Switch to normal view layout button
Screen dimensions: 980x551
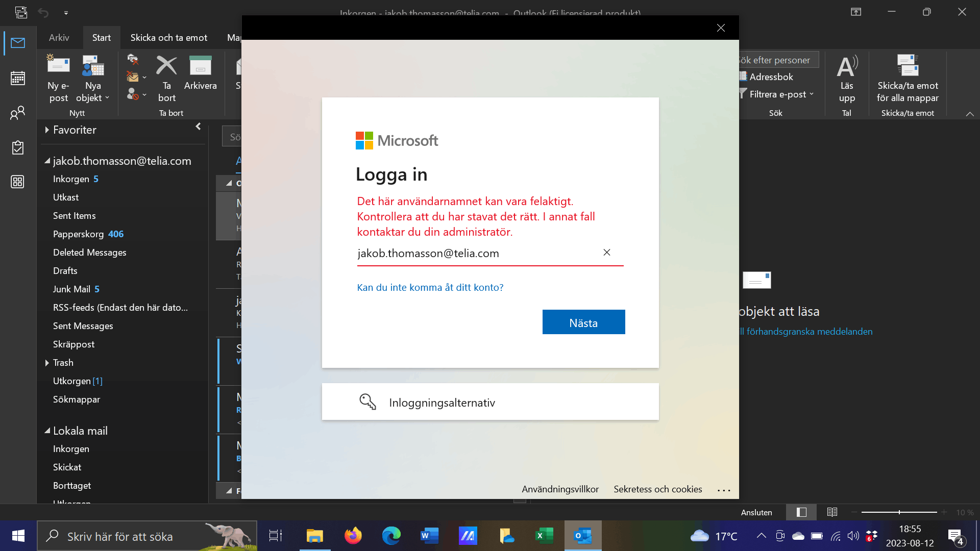(801, 512)
